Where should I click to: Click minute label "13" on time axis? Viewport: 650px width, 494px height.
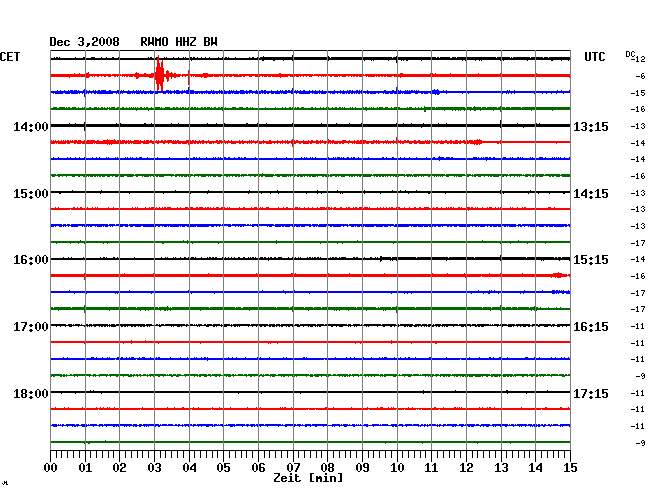501,467
